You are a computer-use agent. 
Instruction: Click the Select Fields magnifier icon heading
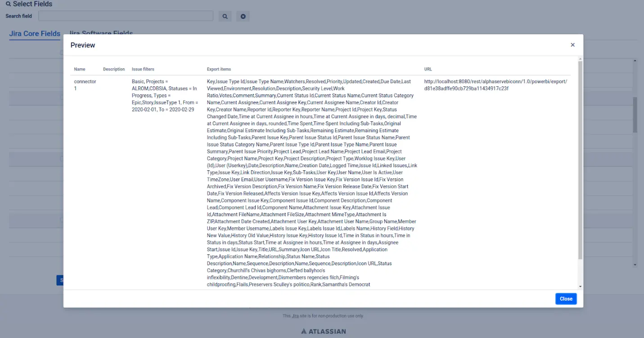pyautogui.click(x=29, y=4)
